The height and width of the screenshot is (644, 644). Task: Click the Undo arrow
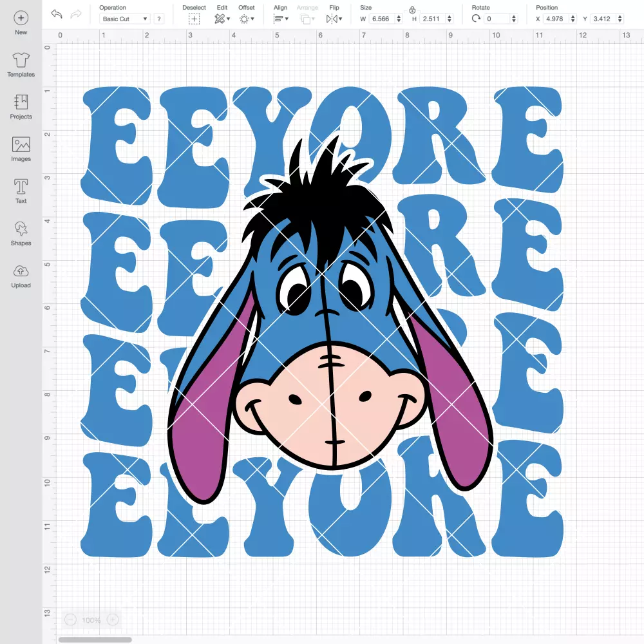point(57,14)
